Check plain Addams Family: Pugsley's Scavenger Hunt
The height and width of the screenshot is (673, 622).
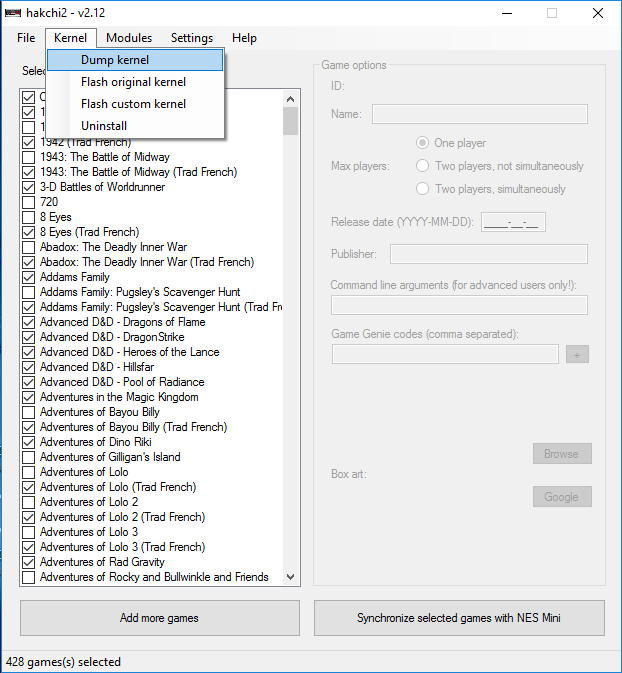click(x=28, y=292)
